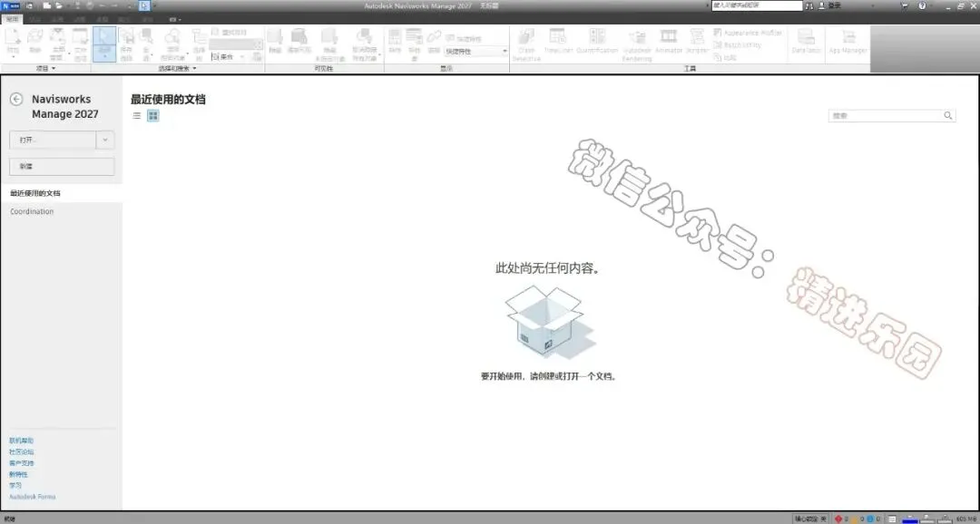Screen dimensions: 980x524
Task: Open Autodesk Rendering tool
Action: (x=637, y=44)
